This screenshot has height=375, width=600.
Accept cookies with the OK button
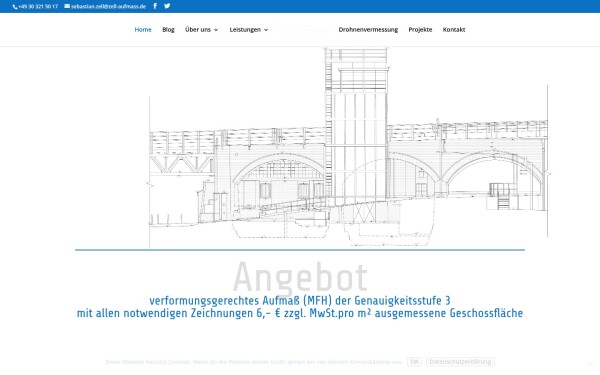tap(414, 362)
